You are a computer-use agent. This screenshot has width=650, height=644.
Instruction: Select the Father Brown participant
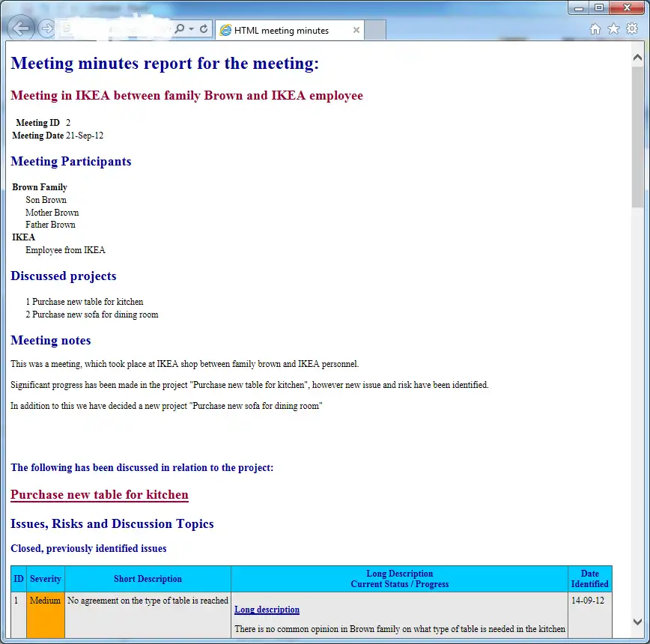(x=51, y=225)
